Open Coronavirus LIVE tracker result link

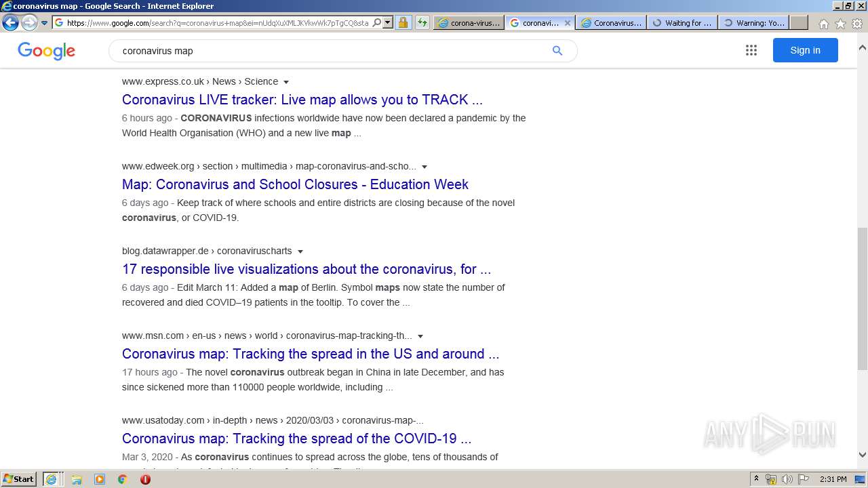pyautogui.click(x=302, y=100)
